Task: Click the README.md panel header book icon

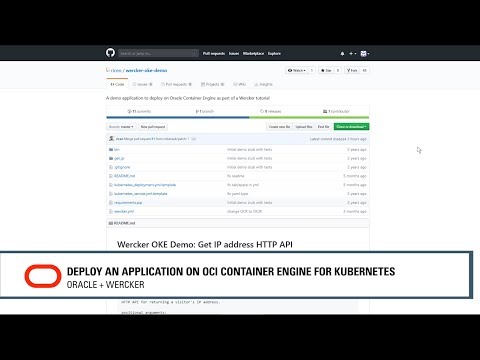Action: tap(111, 223)
